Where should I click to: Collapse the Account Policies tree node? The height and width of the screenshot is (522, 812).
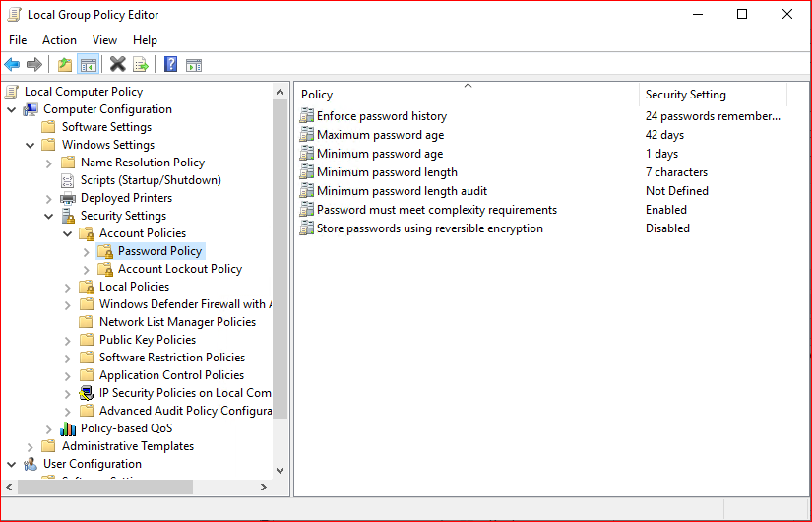pyautogui.click(x=68, y=233)
